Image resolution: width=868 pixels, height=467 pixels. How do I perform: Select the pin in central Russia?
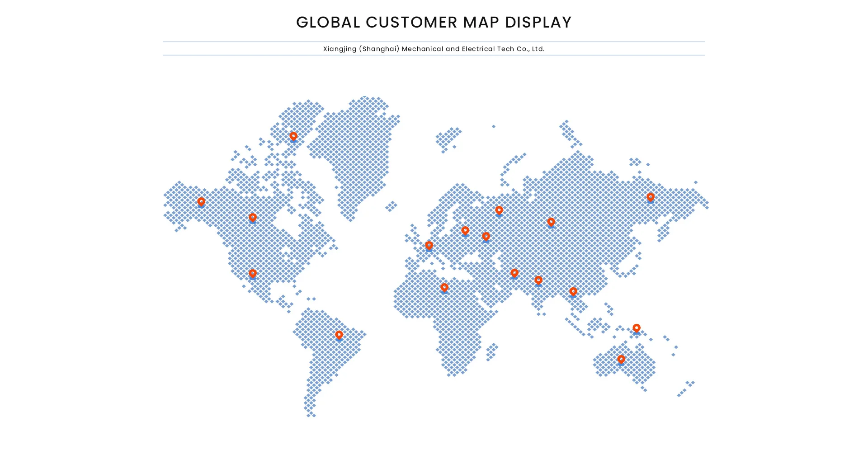(x=551, y=222)
